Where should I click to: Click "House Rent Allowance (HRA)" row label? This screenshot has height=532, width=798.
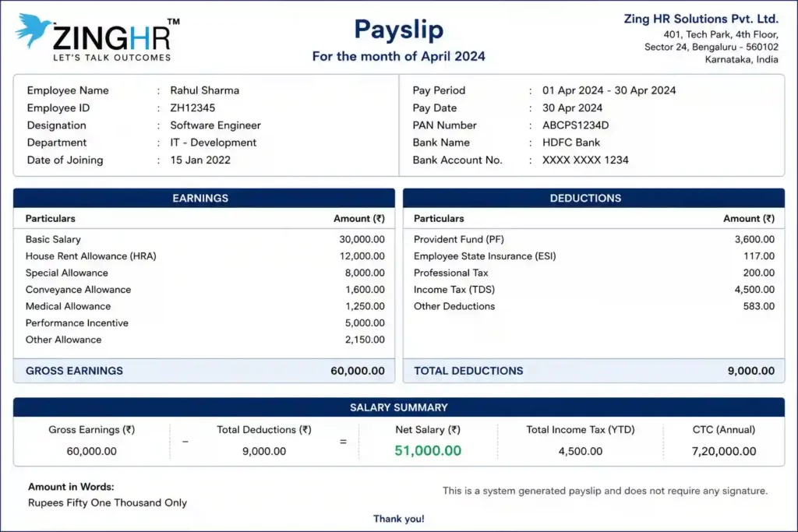coord(90,256)
